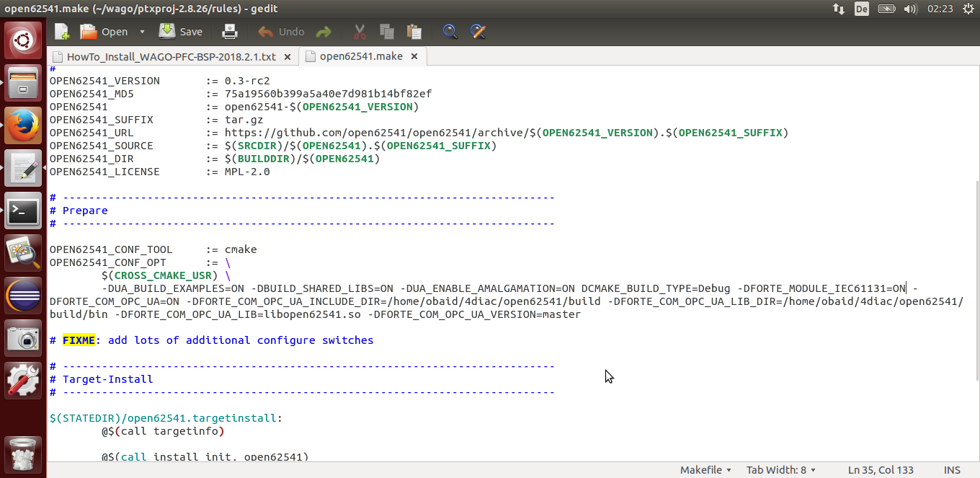Open the Terminal from the launcher
980x478 pixels.
tap(23, 211)
